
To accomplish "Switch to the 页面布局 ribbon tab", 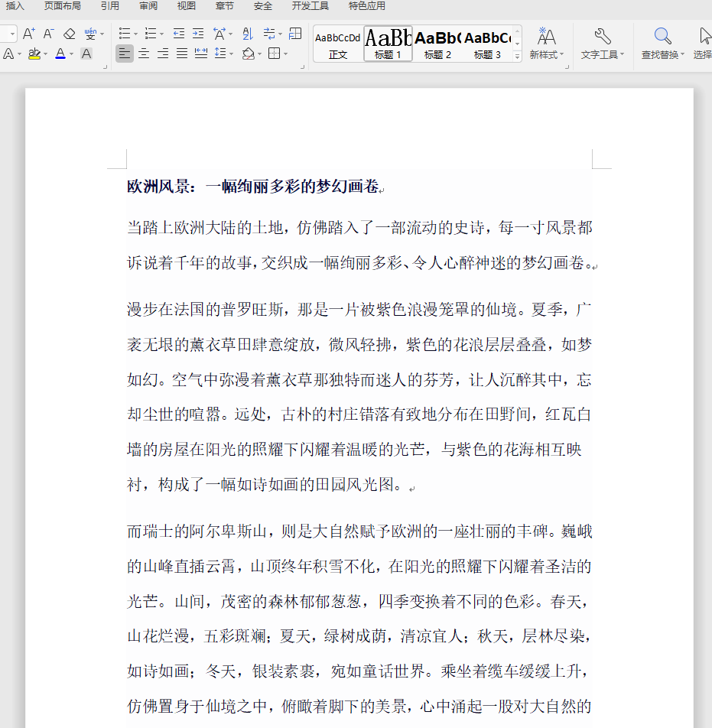I will (63, 6).
